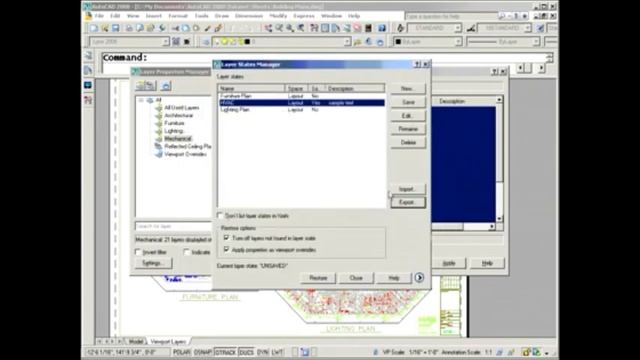The image size is (640, 360).
Task: Click the maximize viewport icon in status bar
Action: pos(304,352)
